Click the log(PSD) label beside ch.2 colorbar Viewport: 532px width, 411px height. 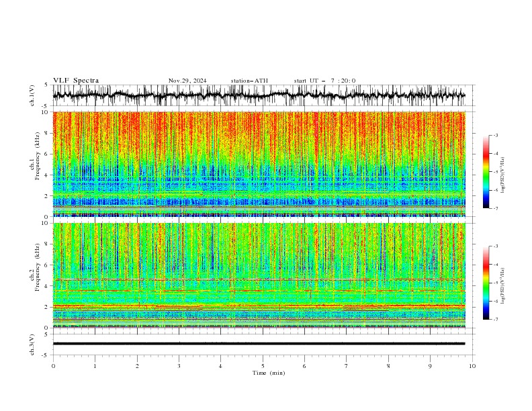tap(502, 286)
